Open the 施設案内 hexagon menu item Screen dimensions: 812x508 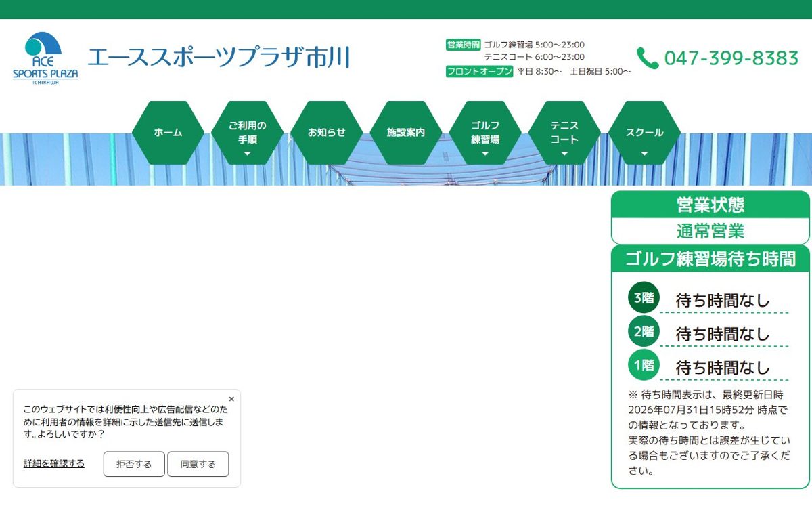point(406,133)
